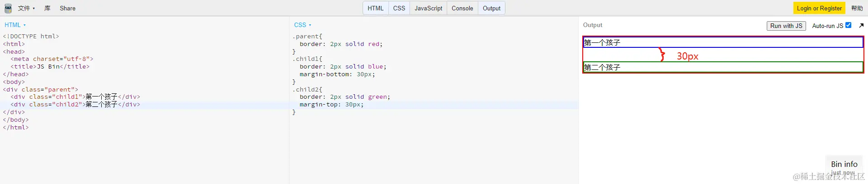The width and height of the screenshot is (868, 184).
Task: Toggle the Console panel tab
Action: 462,8
